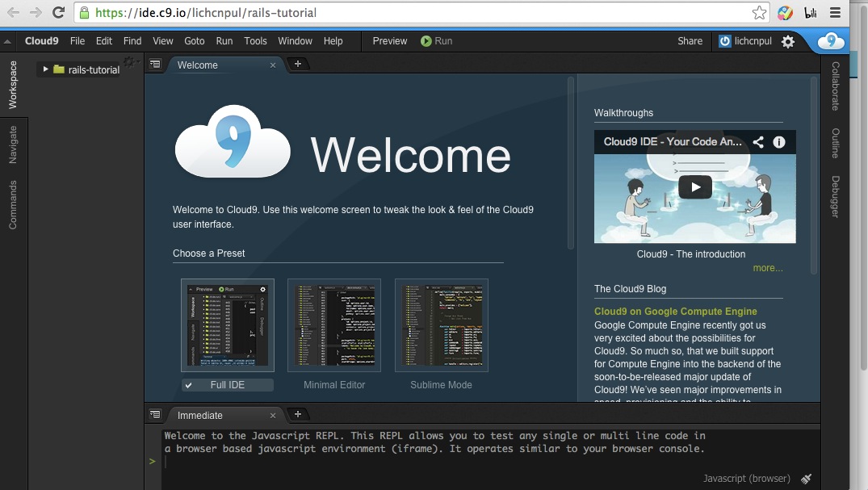This screenshot has width=868, height=490.
Task: Open the Cloud9 menu
Action: pos(41,41)
